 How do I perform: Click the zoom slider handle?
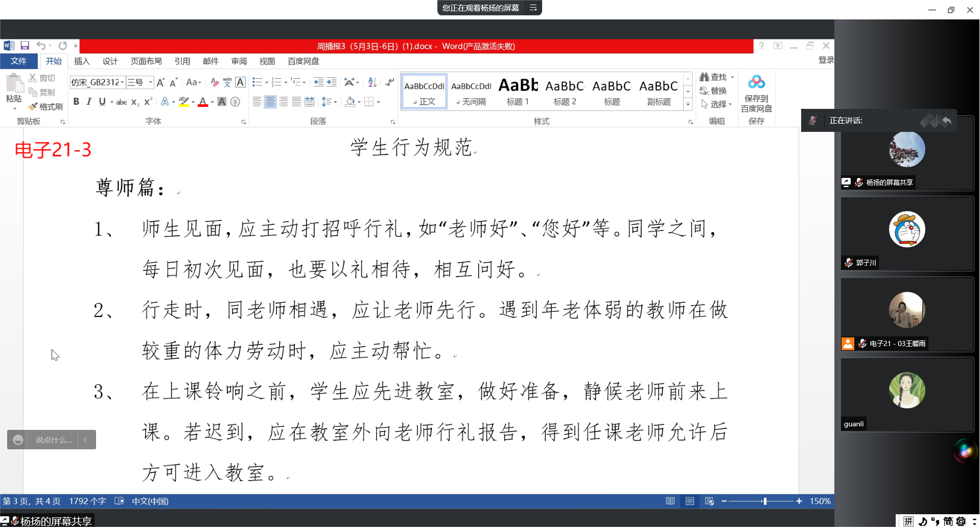(x=764, y=501)
